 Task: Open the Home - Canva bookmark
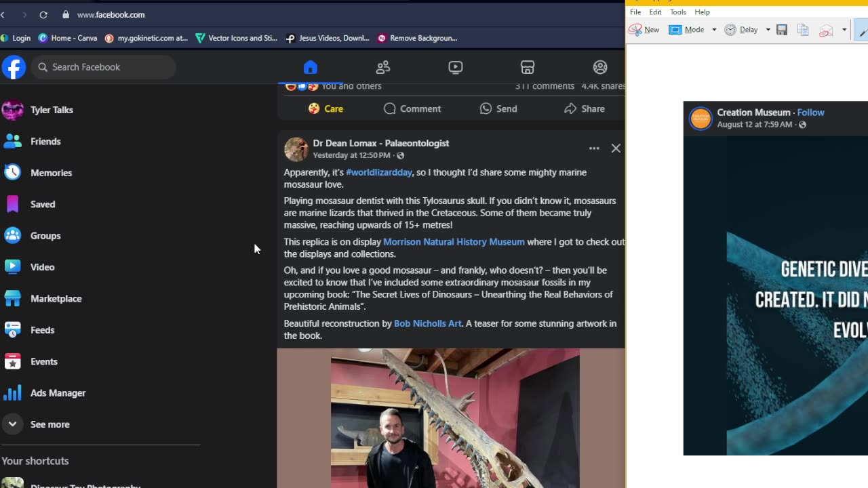tap(68, 38)
